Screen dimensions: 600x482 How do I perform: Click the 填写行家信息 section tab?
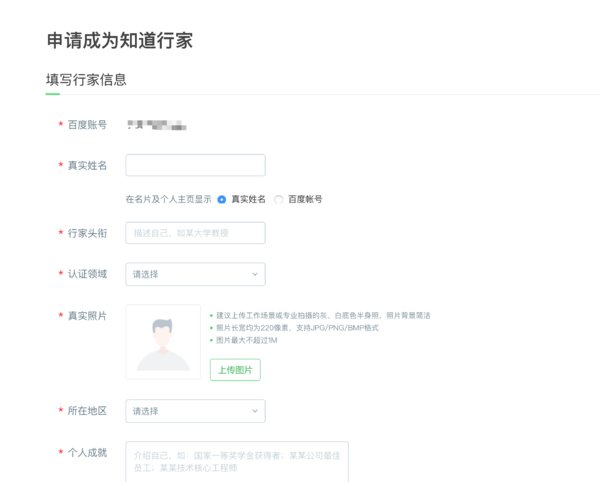pyautogui.click(x=86, y=80)
